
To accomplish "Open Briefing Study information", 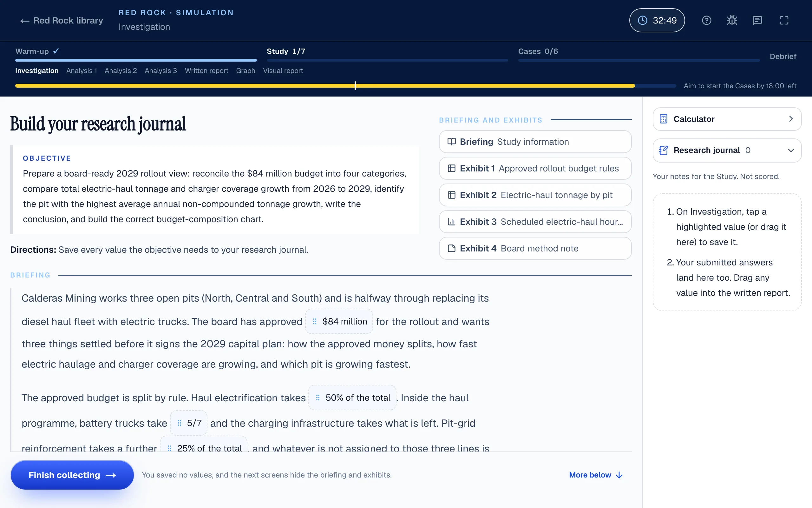I will pos(535,142).
